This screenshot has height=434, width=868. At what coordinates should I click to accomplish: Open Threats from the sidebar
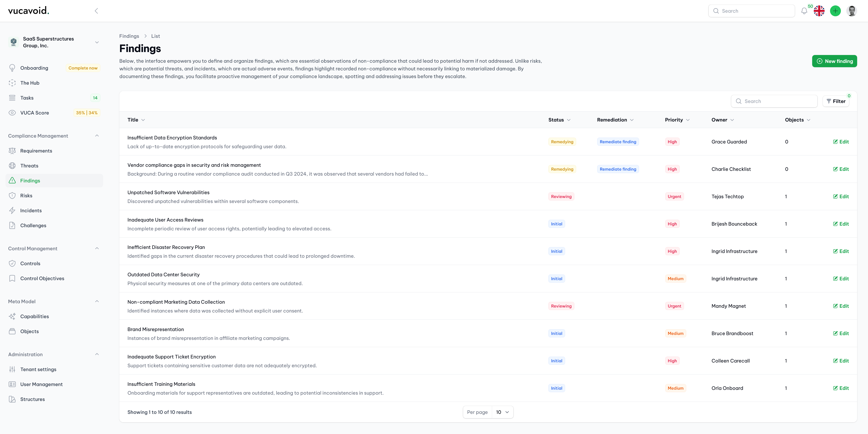(x=29, y=166)
